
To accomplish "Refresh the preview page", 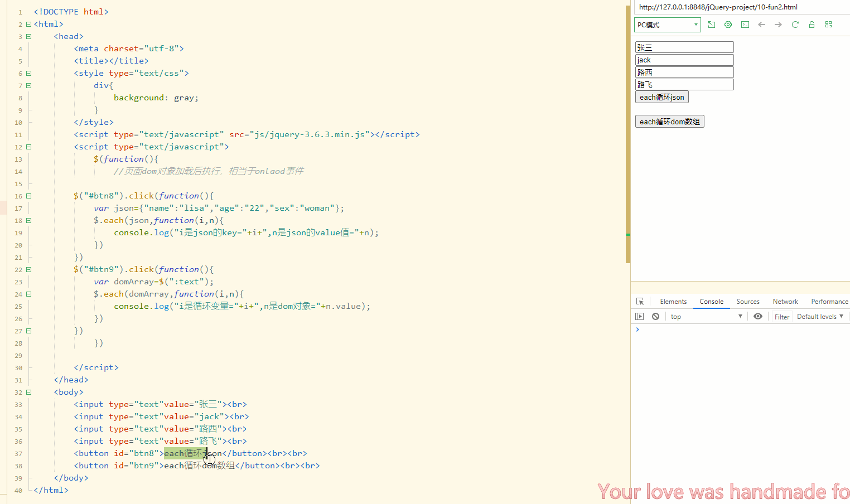I will [795, 25].
